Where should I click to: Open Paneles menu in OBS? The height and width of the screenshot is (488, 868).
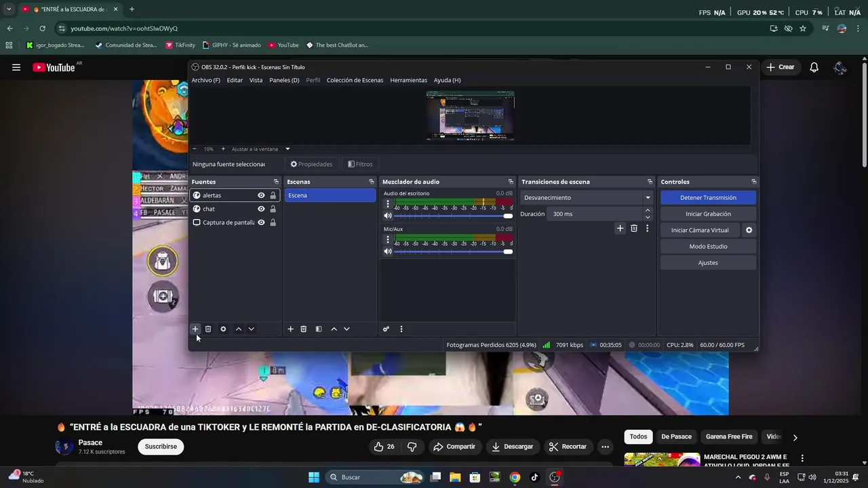[x=284, y=80]
